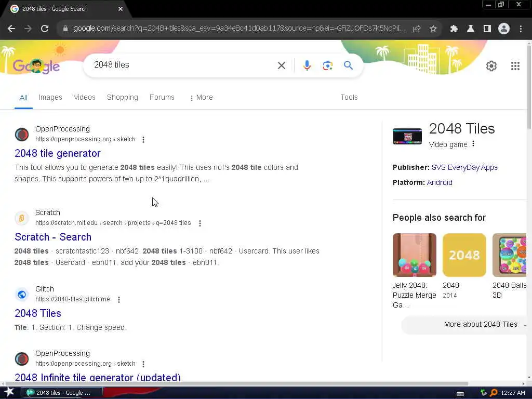This screenshot has width=532, height=399.
Task: Expand the More search filters menu
Action: click(x=201, y=97)
